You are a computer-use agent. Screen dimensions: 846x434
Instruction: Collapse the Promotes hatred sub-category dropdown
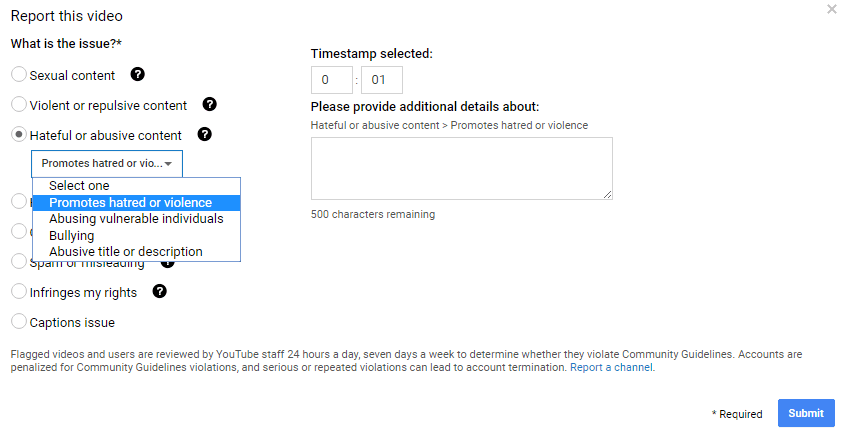pos(107,163)
